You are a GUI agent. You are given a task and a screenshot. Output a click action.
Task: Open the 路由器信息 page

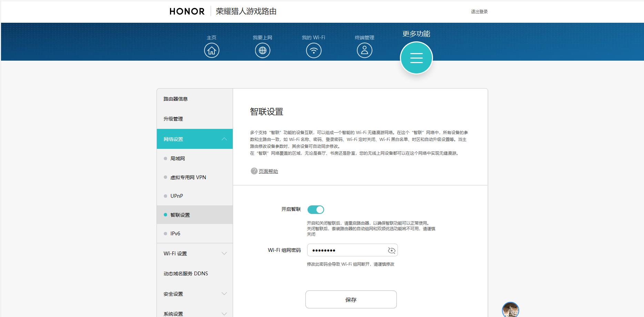click(176, 99)
